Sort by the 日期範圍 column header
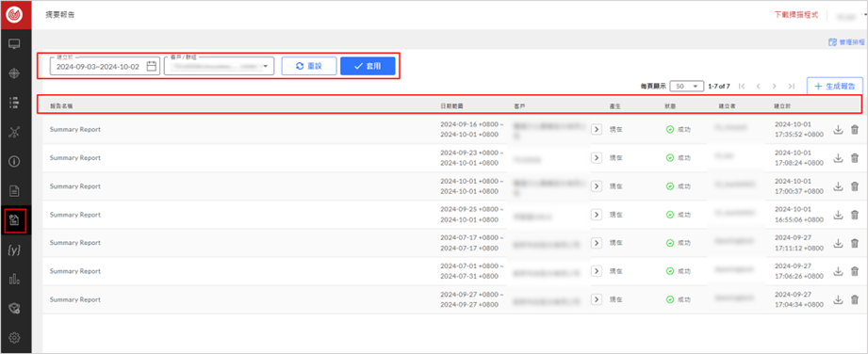Viewport: 868px width, 354px height. 451,105
